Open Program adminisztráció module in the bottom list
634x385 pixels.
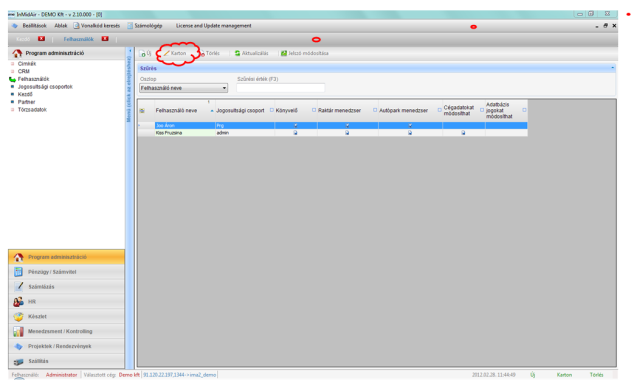tap(66, 257)
